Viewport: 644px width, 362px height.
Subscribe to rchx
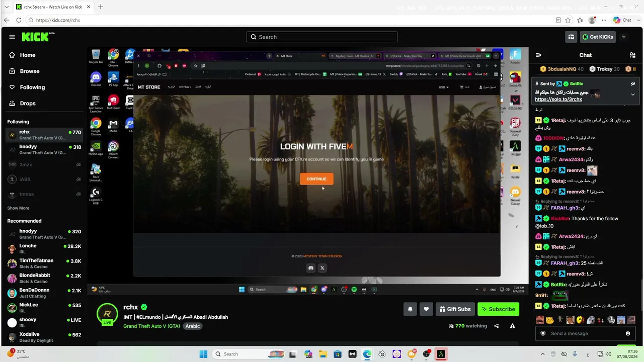pyautogui.click(x=498, y=309)
